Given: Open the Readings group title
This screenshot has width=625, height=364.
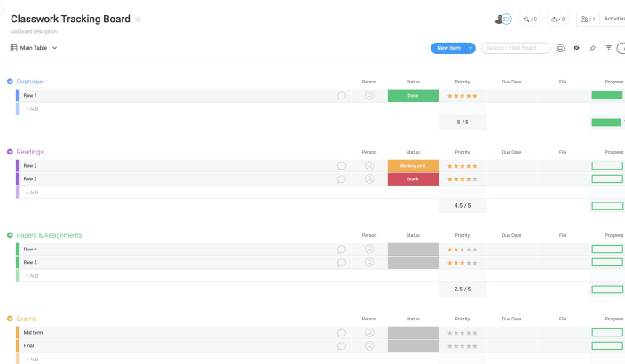Looking at the screenshot, I should (x=30, y=152).
